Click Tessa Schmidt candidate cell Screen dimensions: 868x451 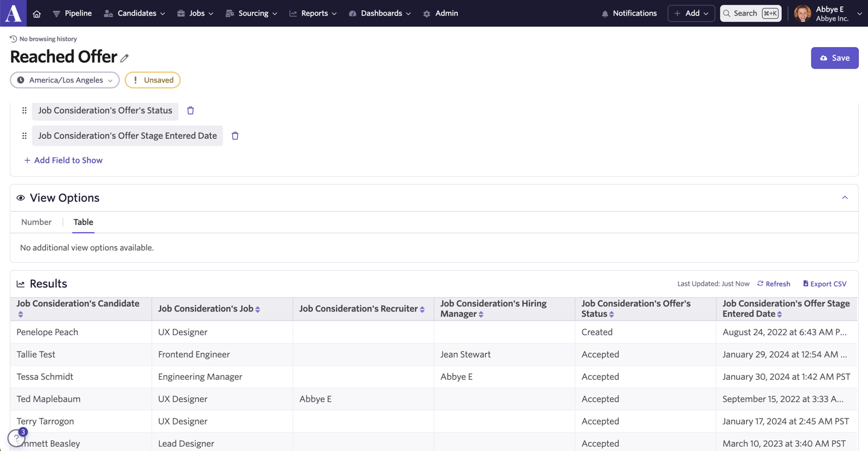pos(81,377)
